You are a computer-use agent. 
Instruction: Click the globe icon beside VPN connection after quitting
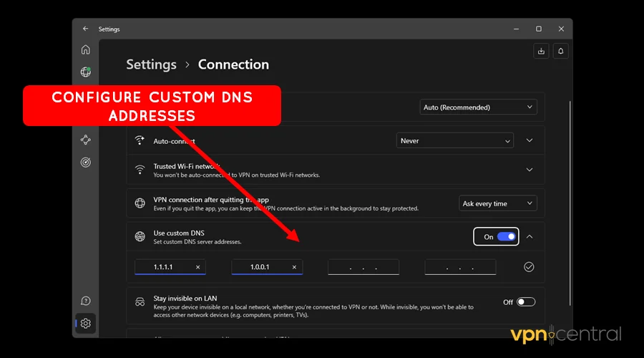[140, 203]
